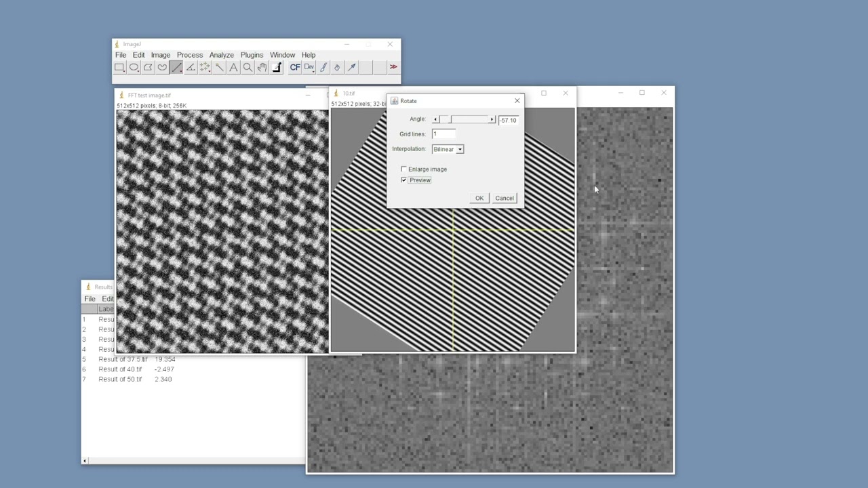Open the Dev tools dropdown

(x=309, y=67)
